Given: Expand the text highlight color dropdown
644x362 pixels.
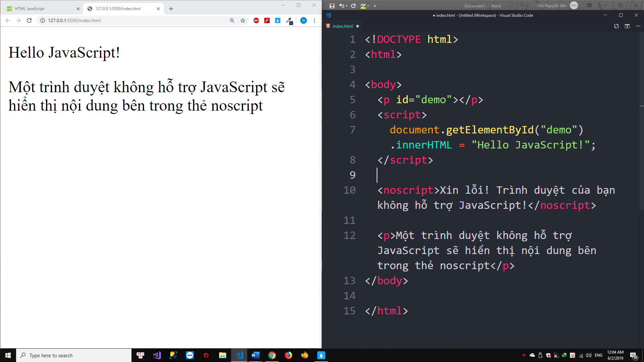Looking at the screenshot, I should point(368,6).
